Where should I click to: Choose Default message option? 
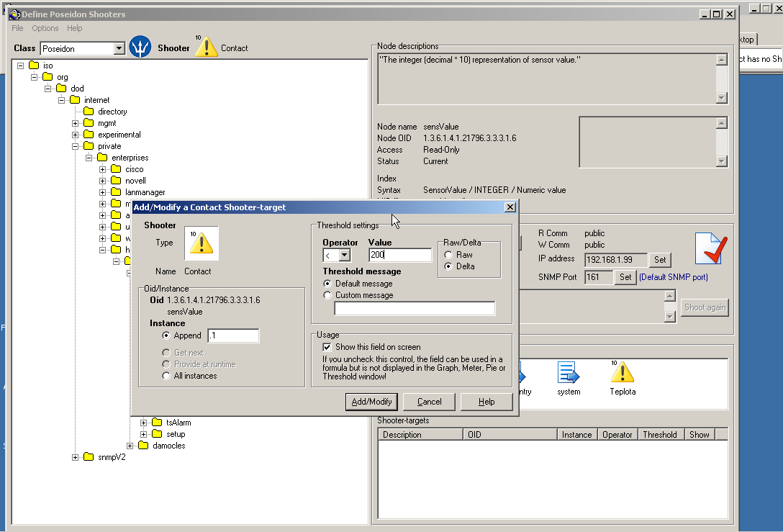click(x=327, y=284)
